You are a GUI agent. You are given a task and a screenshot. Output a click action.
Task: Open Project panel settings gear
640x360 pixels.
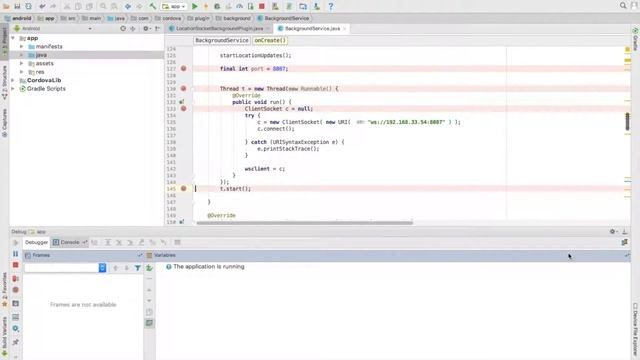(x=146, y=29)
